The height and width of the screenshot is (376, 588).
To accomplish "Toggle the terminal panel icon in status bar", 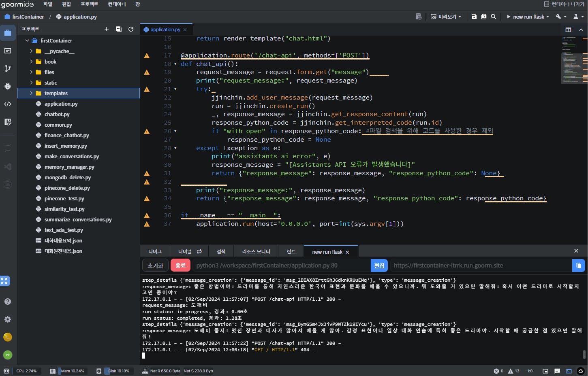I will tap(569, 371).
